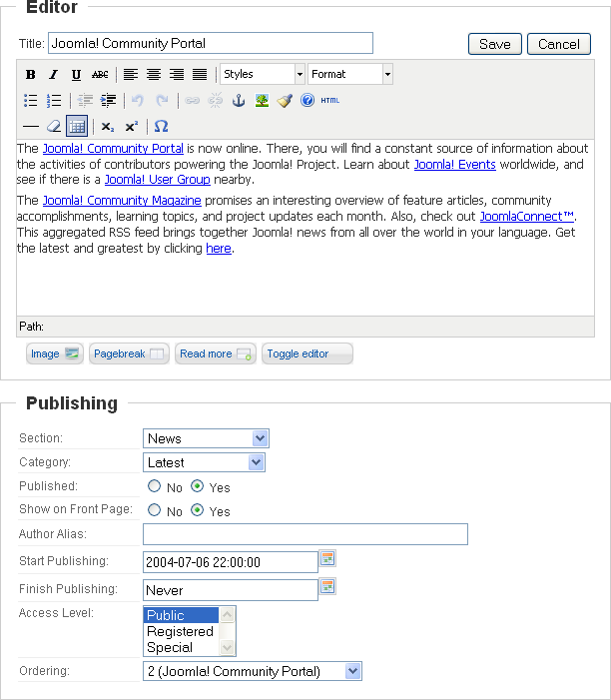611x700 pixels.
Task: Insert a Pagebreak
Action: click(x=129, y=353)
